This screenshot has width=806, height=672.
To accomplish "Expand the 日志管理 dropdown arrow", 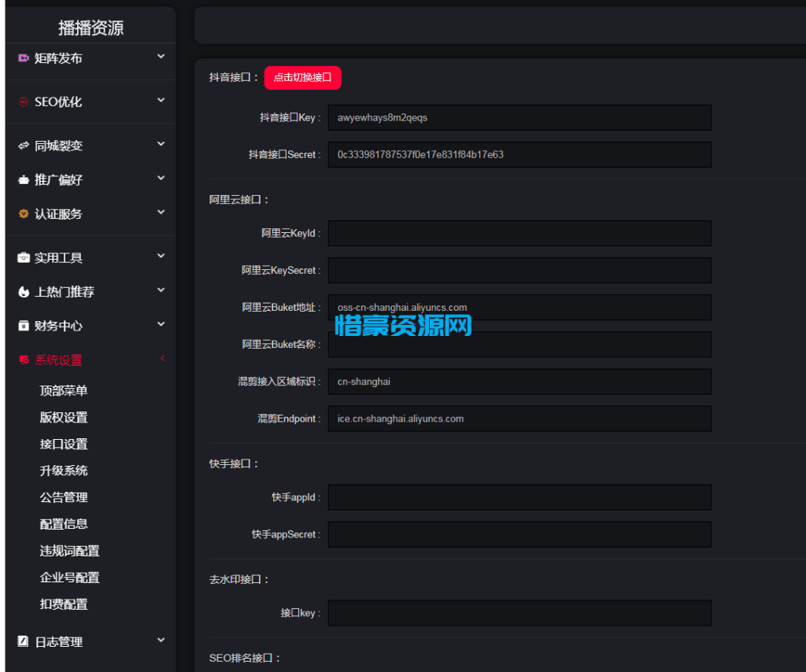I will [161, 641].
